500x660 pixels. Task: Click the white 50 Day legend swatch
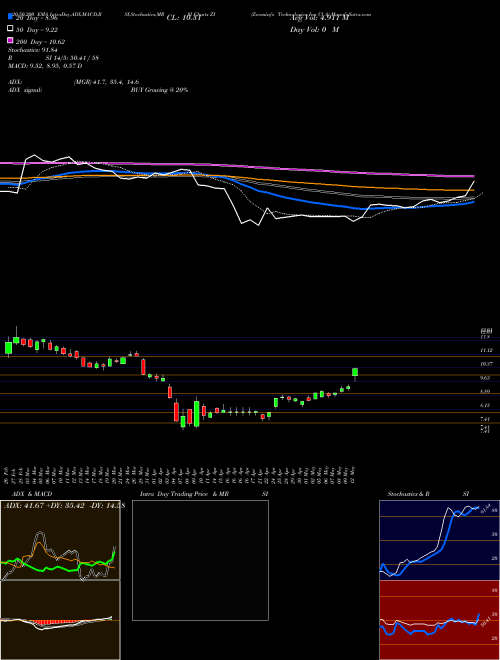tap(11, 29)
